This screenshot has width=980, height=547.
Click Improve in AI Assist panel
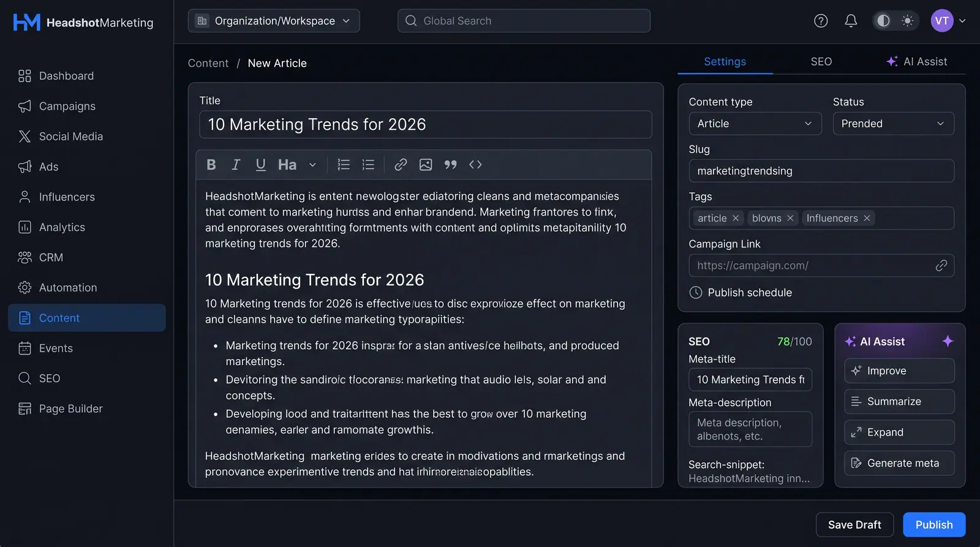coord(899,371)
